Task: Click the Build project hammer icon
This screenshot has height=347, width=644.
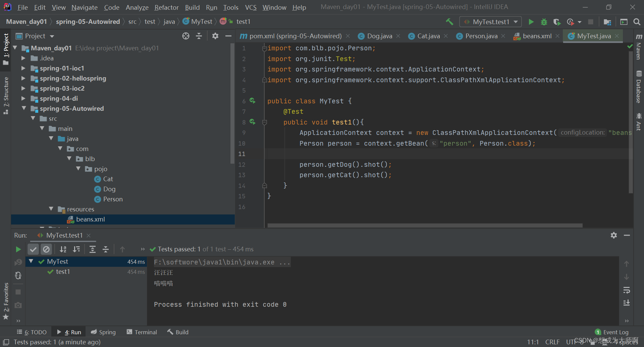Action: tap(449, 22)
